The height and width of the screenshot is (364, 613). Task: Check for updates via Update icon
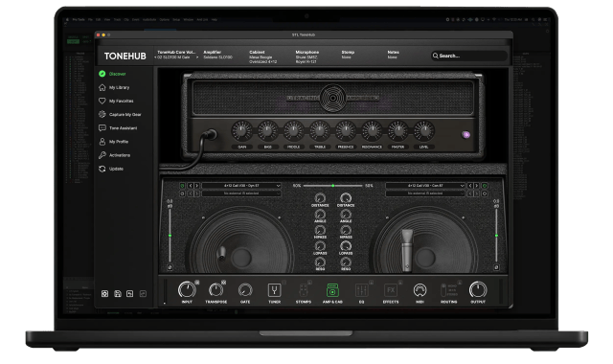point(102,169)
